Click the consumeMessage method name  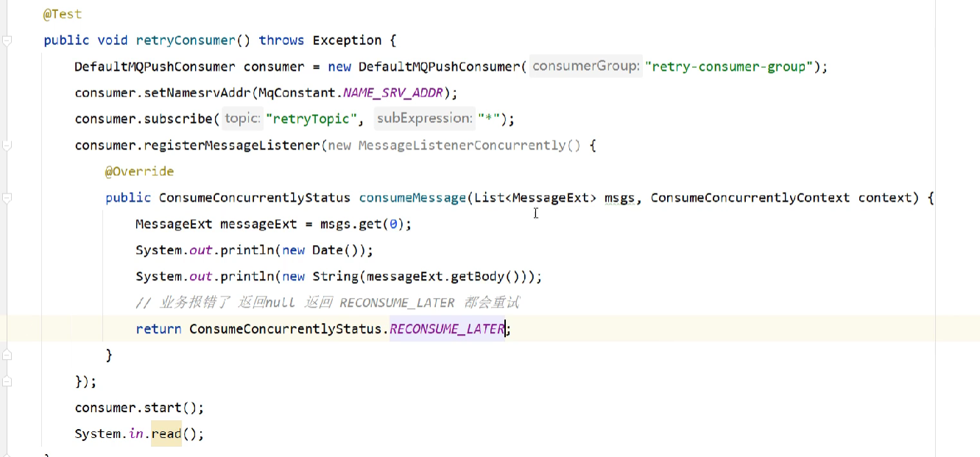pyautogui.click(x=412, y=198)
